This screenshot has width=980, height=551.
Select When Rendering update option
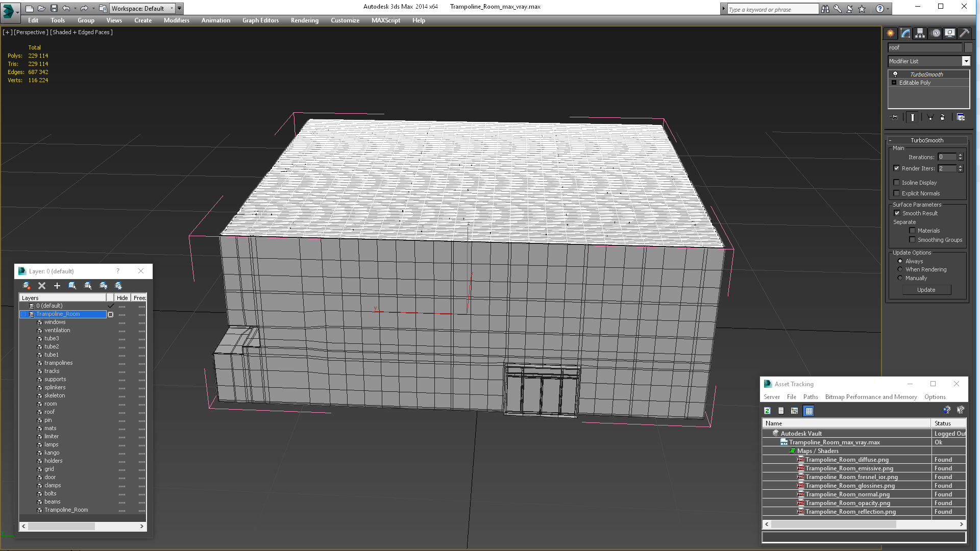coord(900,269)
